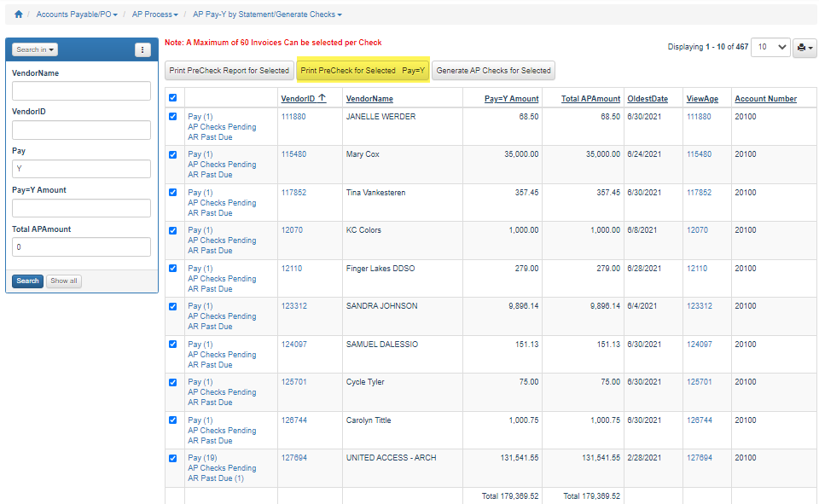819x504 pixels.
Task: Open the printer export dropdown
Action: click(x=804, y=48)
